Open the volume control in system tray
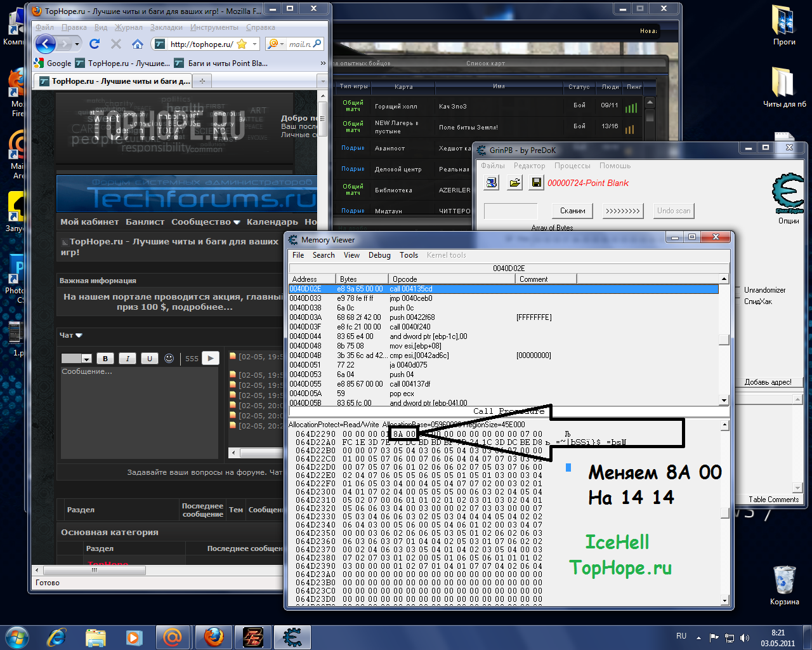 pos(745,637)
